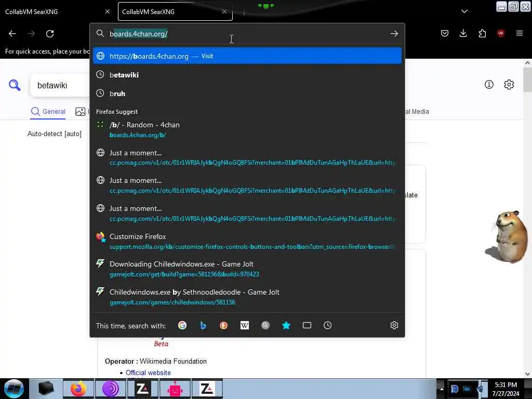Open the Official website link
This screenshot has height=399, width=532.
click(148, 373)
